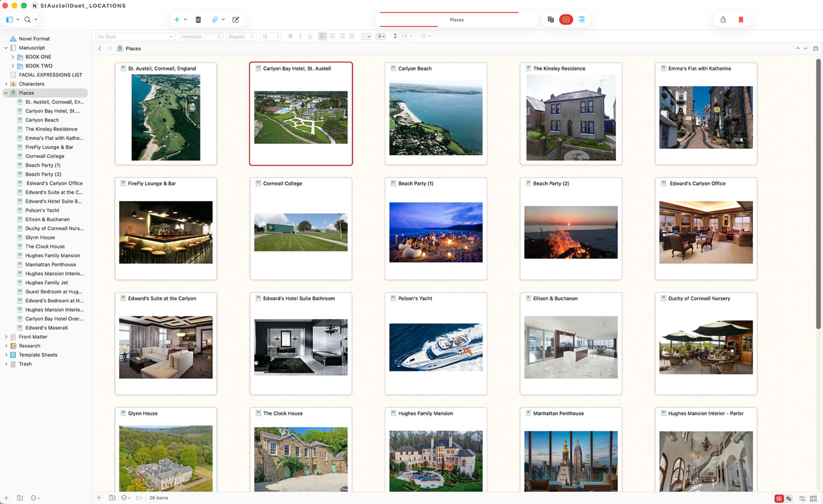
Task: Open corkboard options sliders icon in footer
Action: click(802, 498)
